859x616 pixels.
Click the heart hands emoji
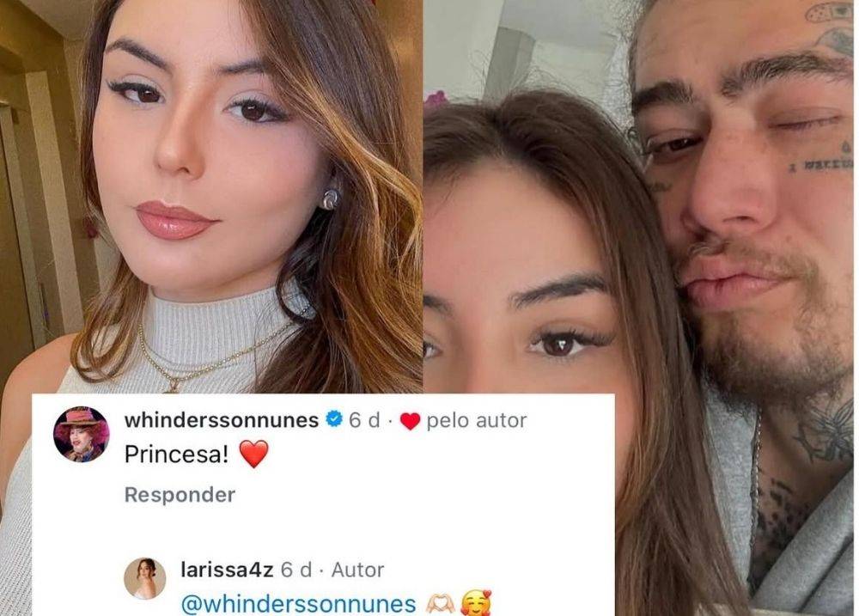(x=441, y=604)
